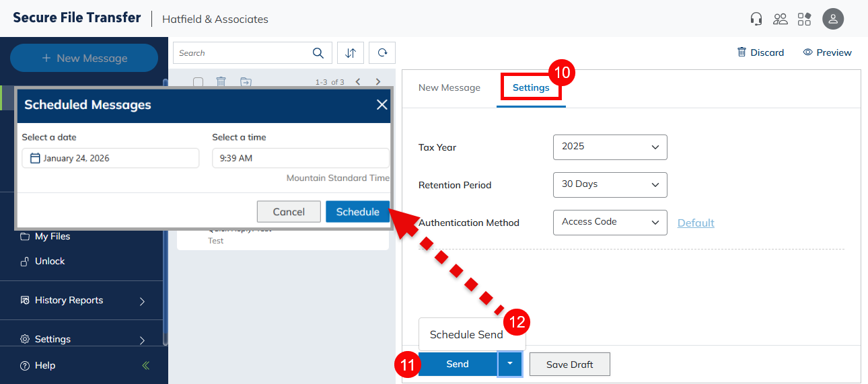Screen dimensions: 868x384
Task: Click the trash icon above message list
Action: coord(221,82)
